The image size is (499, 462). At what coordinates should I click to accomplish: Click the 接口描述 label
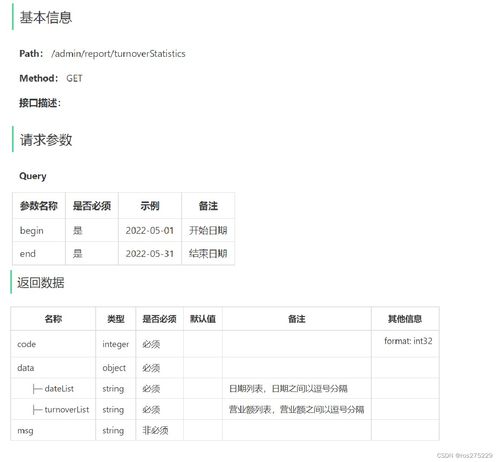pyautogui.click(x=40, y=103)
